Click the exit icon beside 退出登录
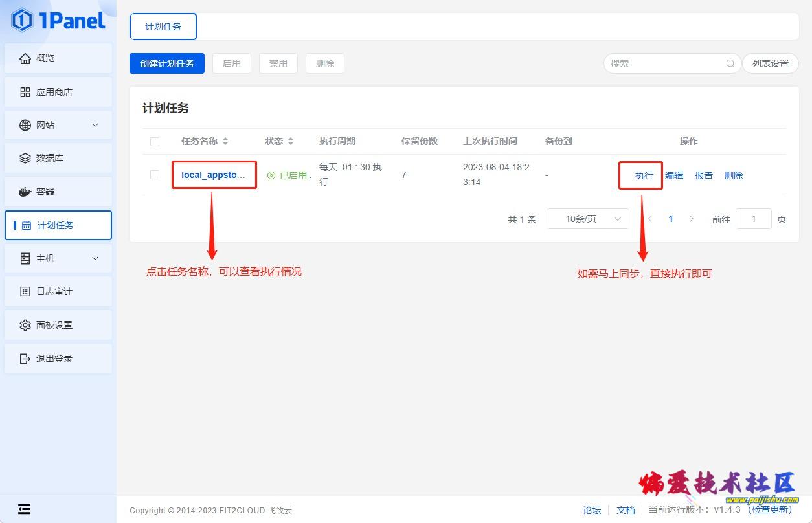Screen dimensions: 812x523 (25, 359)
